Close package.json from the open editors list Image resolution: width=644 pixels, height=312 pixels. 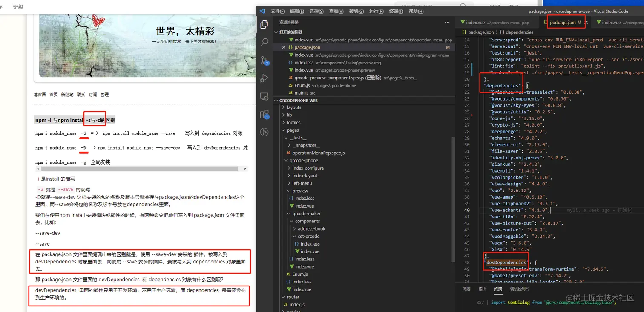point(284,47)
